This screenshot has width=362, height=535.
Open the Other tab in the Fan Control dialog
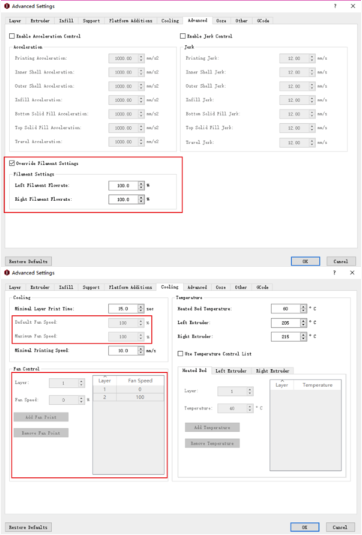[241, 287]
